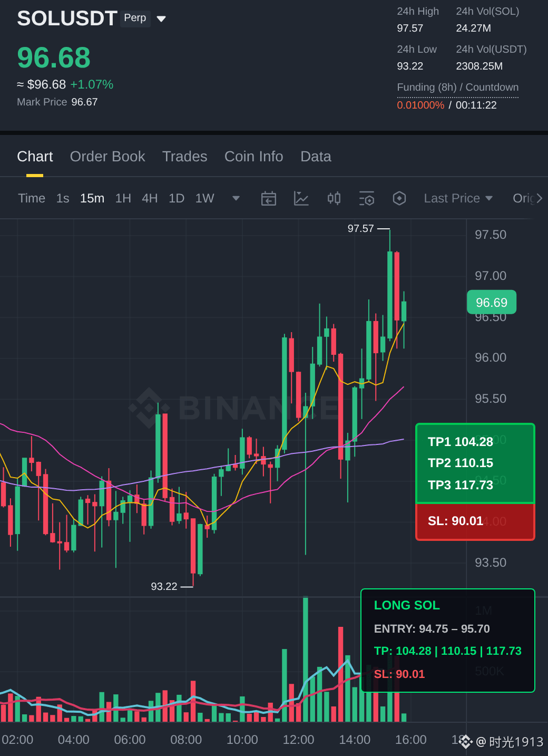Select the 1s interval
Viewport: 548px width, 756px height.
pos(63,198)
